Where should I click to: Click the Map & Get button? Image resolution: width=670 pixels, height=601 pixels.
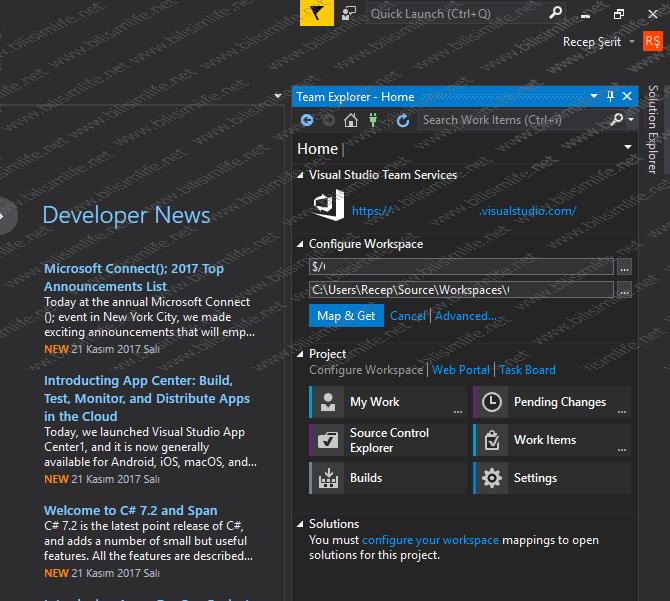pyautogui.click(x=346, y=316)
